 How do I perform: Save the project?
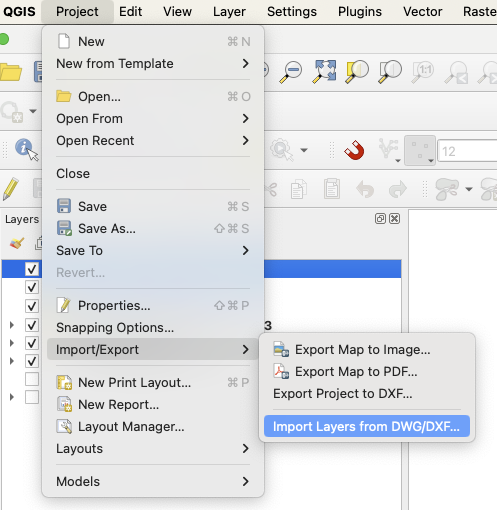pos(153,207)
